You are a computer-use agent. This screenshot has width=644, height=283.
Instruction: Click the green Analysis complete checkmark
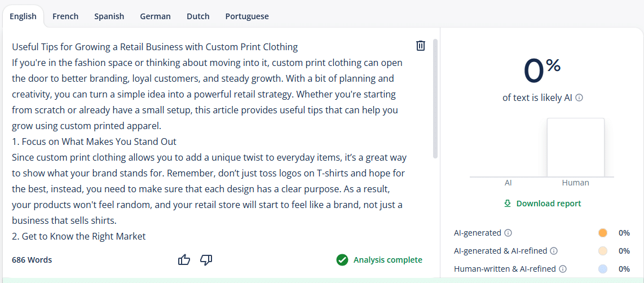[x=342, y=260]
